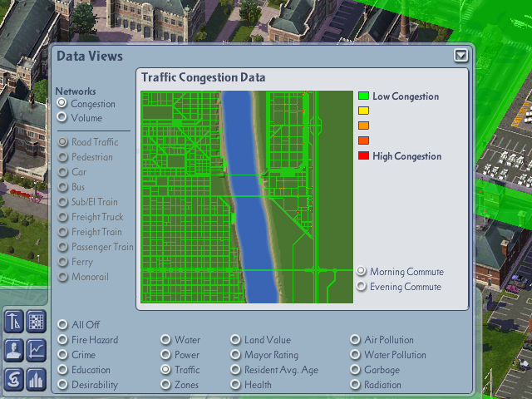Click the red High Congestion swatch
This screenshot has height=399, width=532.
364,155
